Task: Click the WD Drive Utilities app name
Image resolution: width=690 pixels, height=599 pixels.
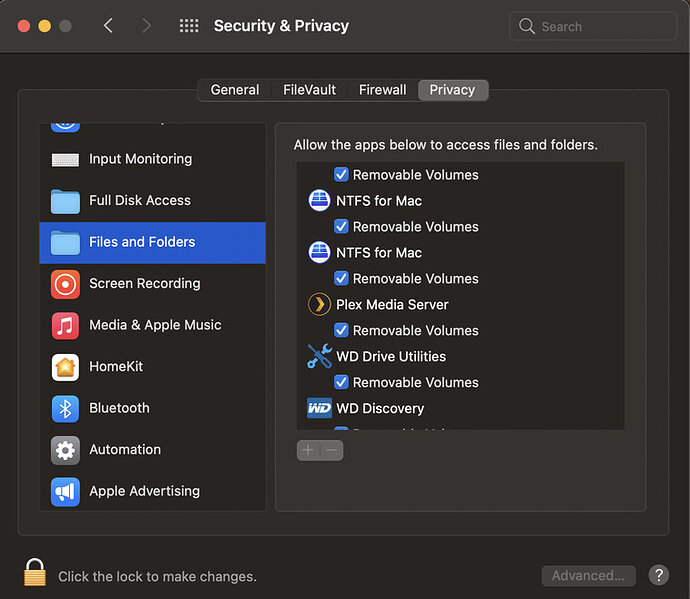Action: click(391, 356)
